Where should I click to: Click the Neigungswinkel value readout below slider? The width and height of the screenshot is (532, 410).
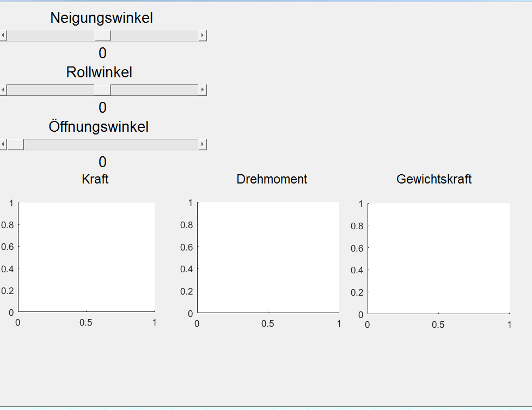click(x=102, y=53)
